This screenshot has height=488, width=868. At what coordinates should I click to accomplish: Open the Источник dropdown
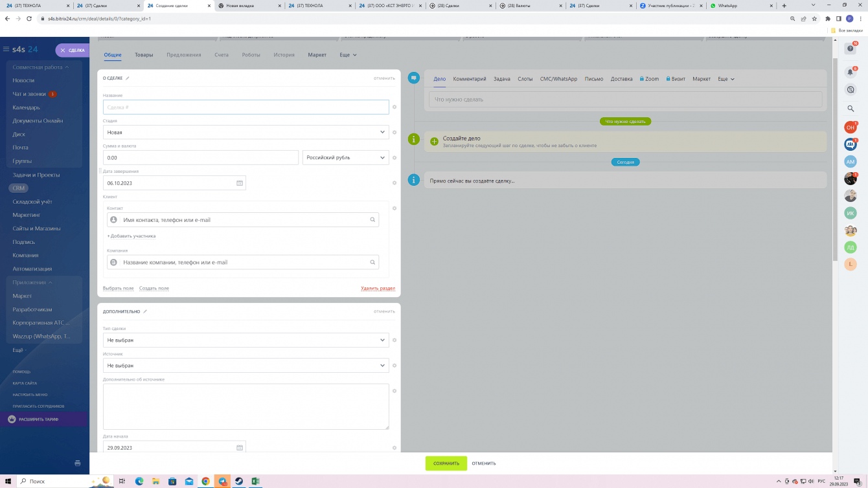[246, 366]
